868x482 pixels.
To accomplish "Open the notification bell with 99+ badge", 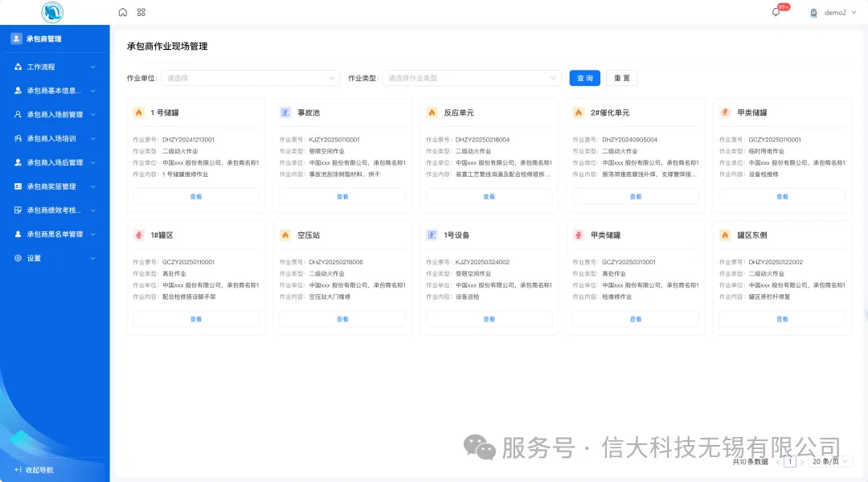I will pyautogui.click(x=776, y=12).
